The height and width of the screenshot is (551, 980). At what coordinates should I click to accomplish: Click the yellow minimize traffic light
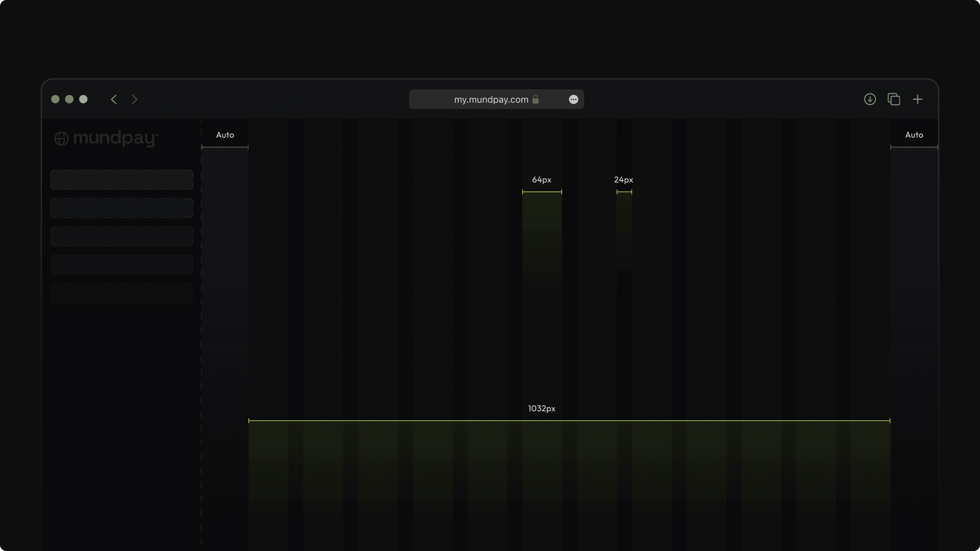69,99
